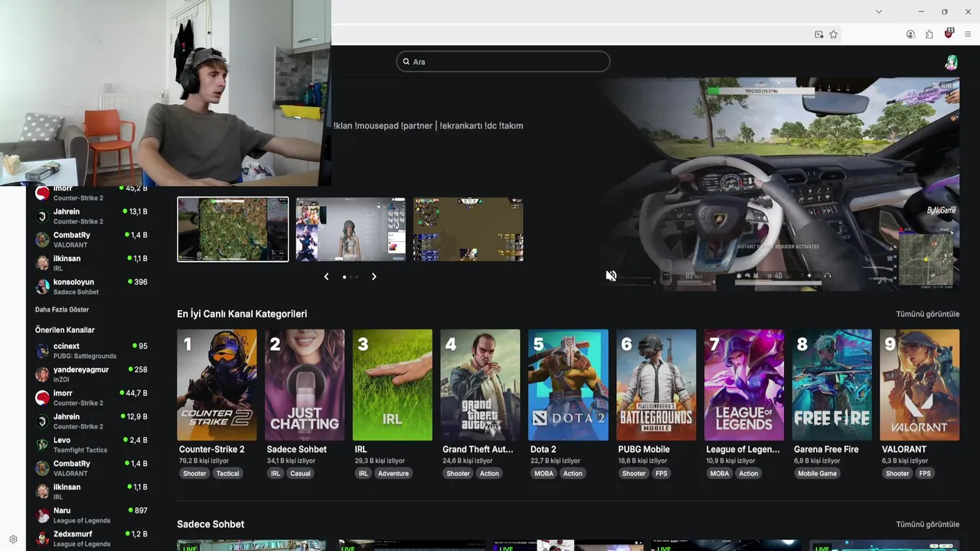Focus the Ara search field
The width and height of the screenshot is (980, 551).
coord(503,62)
